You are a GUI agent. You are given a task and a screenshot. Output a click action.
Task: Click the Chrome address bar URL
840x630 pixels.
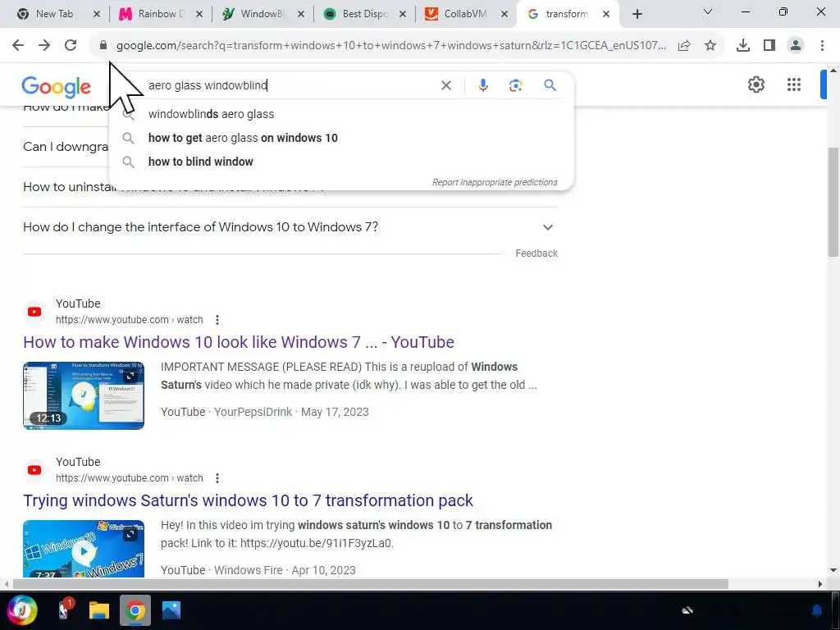pyautogui.click(x=391, y=46)
